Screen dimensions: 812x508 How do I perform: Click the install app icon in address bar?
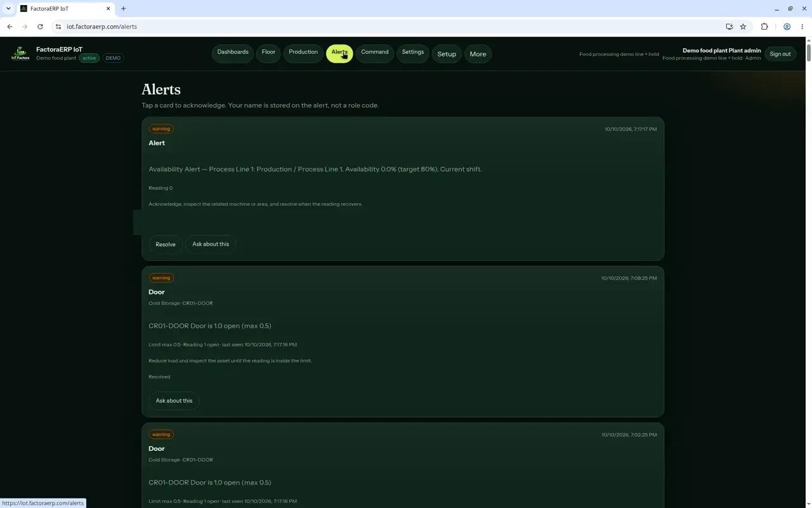click(x=729, y=27)
